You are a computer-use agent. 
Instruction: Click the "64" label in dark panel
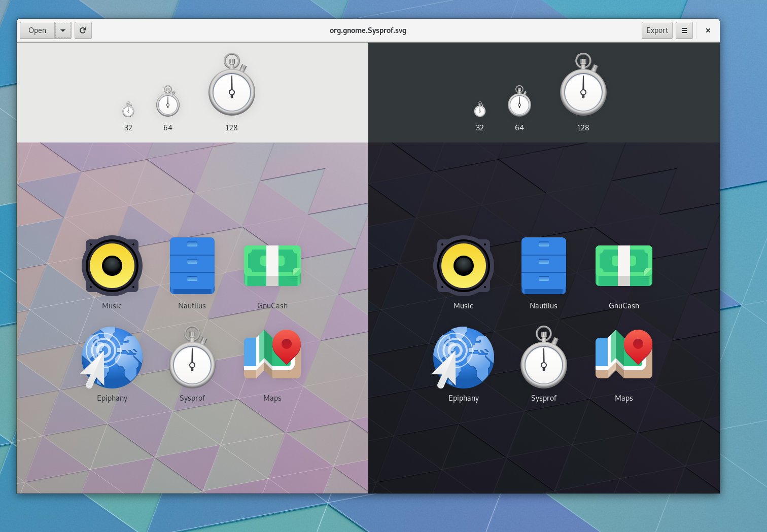[x=519, y=128]
